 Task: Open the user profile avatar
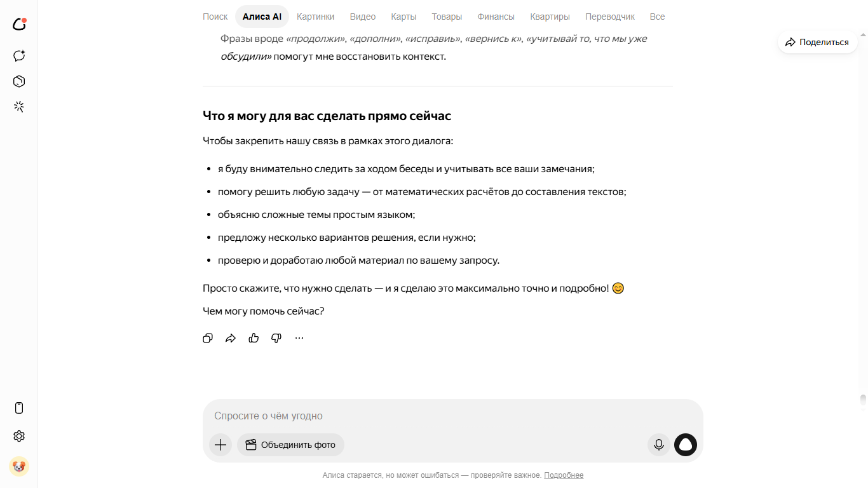19,466
